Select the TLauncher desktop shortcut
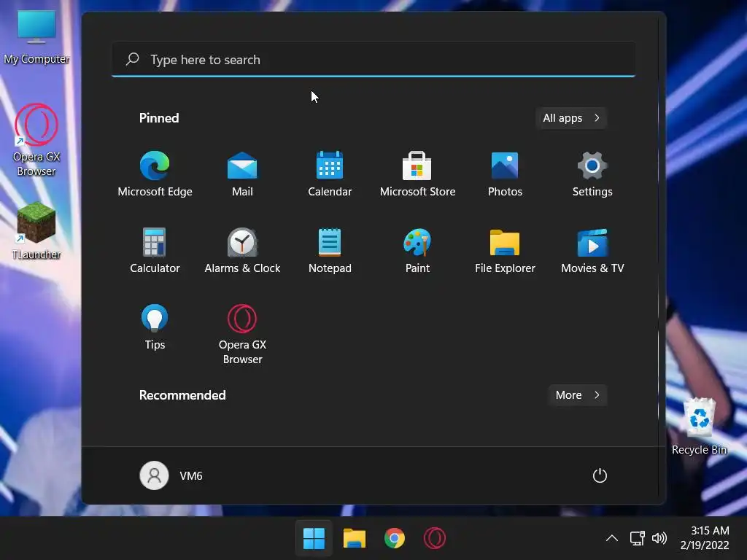The image size is (747, 560). (36, 231)
